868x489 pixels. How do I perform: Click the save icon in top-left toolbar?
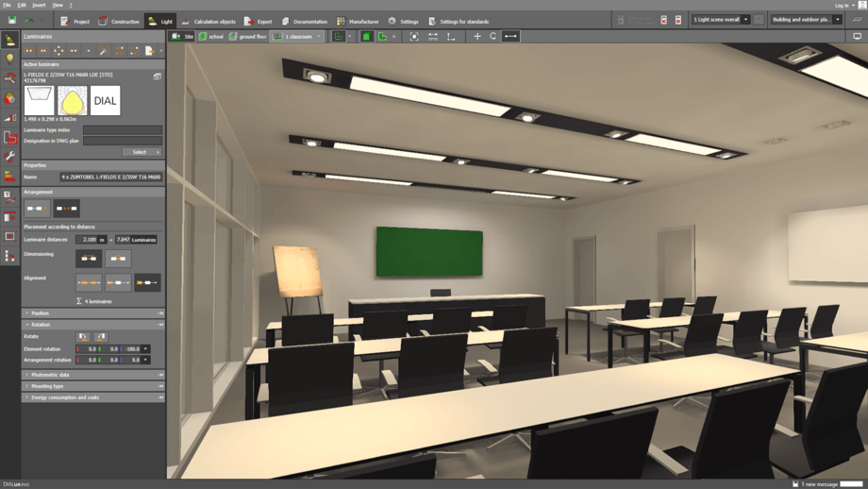[x=12, y=21]
